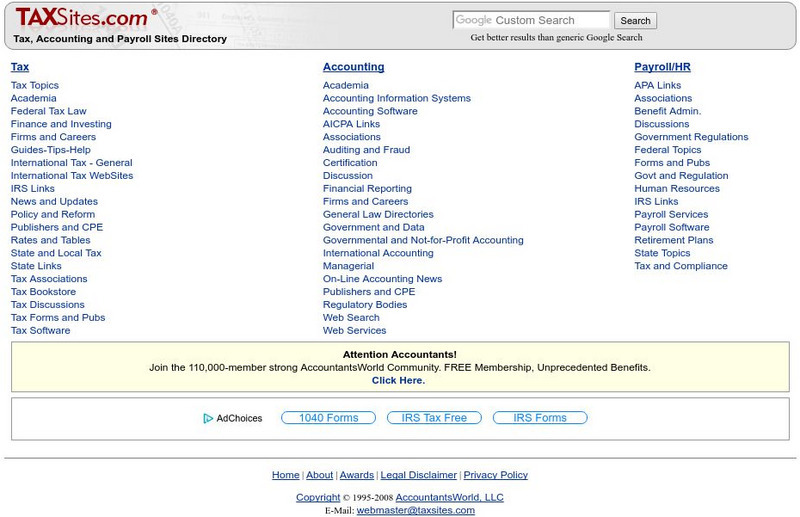Go to Policy and Reform
Screen dimensions: 800x517
(53, 214)
